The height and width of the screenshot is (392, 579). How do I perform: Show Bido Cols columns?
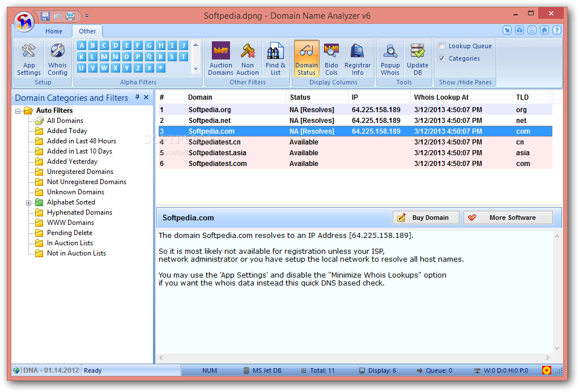pyautogui.click(x=331, y=59)
